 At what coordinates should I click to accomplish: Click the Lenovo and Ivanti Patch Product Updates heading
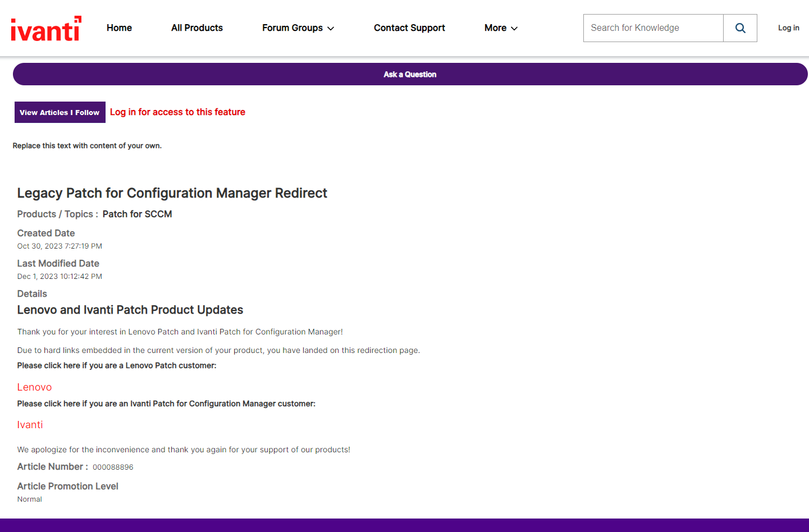(130, 310)
